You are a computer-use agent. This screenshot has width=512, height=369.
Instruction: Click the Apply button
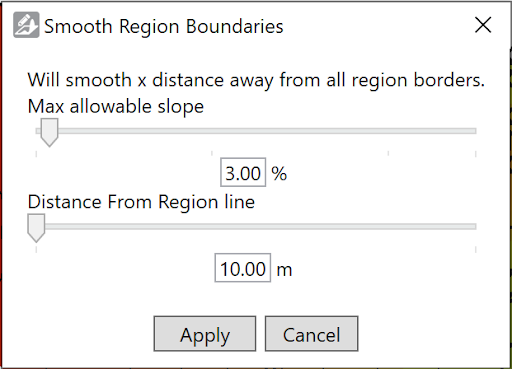205,334
